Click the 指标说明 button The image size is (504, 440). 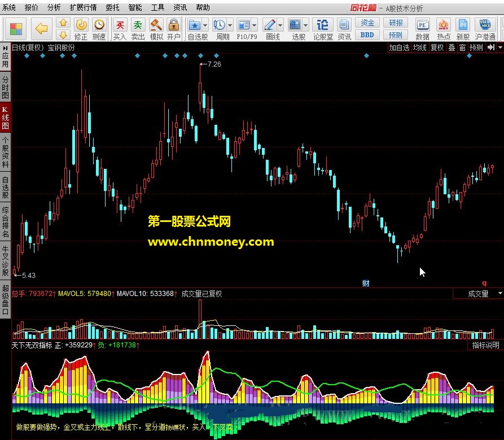click(x=485, y=345)
